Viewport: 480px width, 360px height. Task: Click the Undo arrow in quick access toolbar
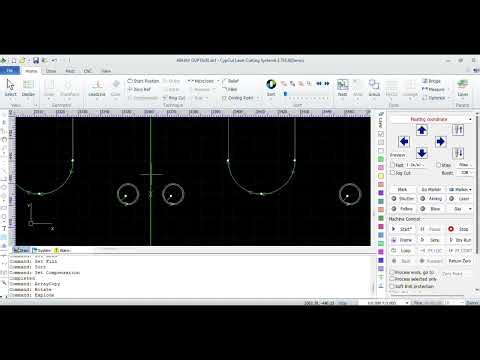[x=54, y=60]
